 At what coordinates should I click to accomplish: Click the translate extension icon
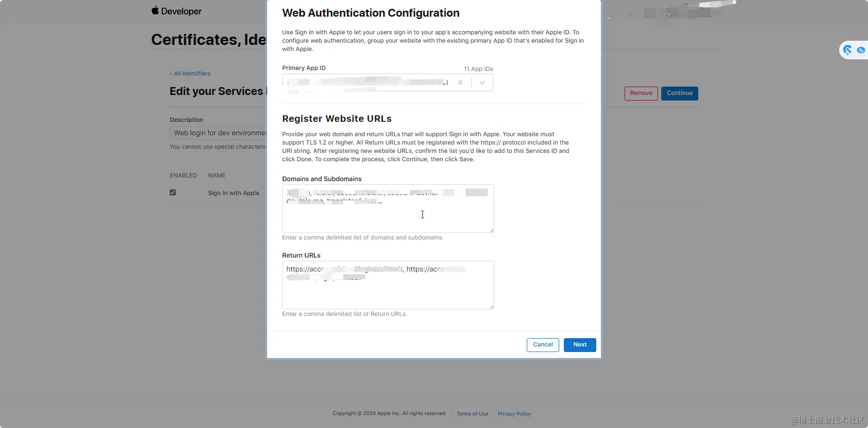coord(861,50)
